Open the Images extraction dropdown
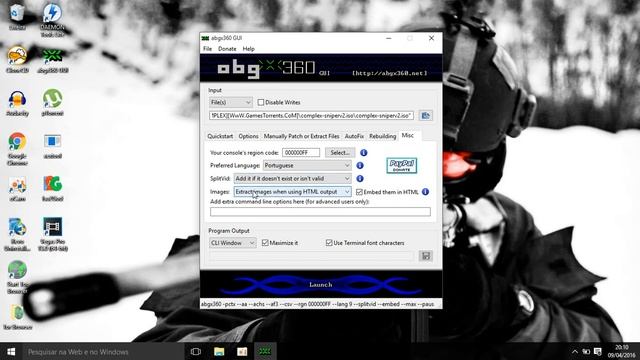 [292, 191]
